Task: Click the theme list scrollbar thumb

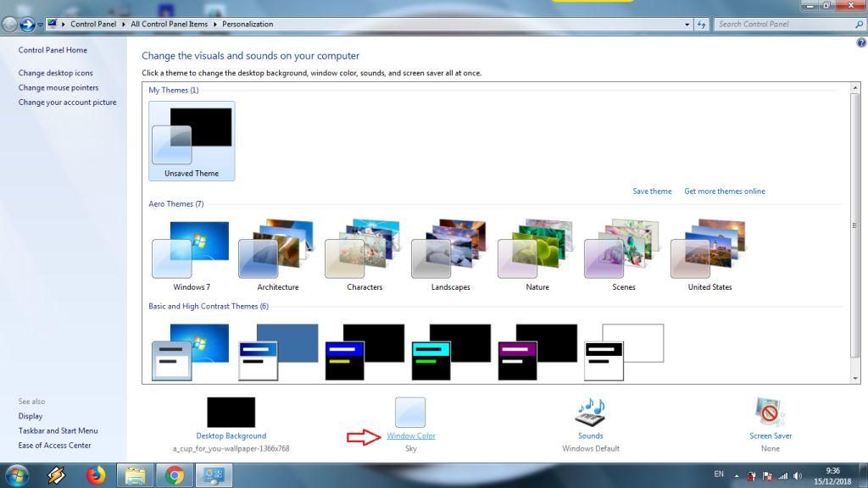Action: pyautogui.click(x=855, y=225)
